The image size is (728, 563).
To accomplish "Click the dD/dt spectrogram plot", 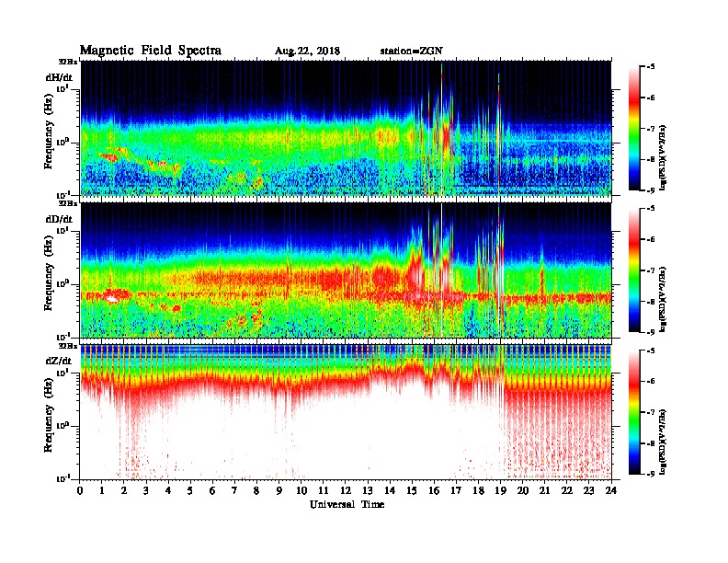I will [346, 270].
